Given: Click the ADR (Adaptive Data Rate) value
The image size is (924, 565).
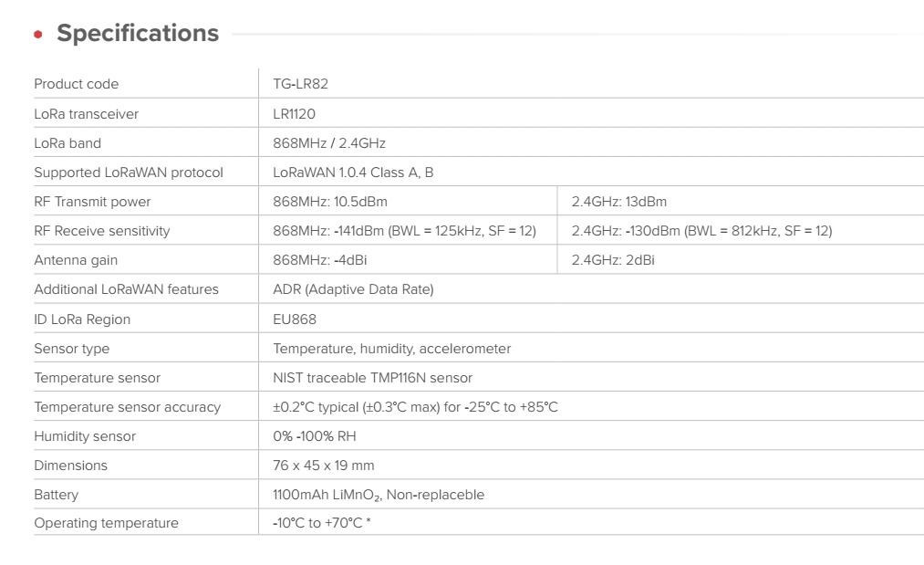Looking at the screenshot, I should [x=353, y=289].
